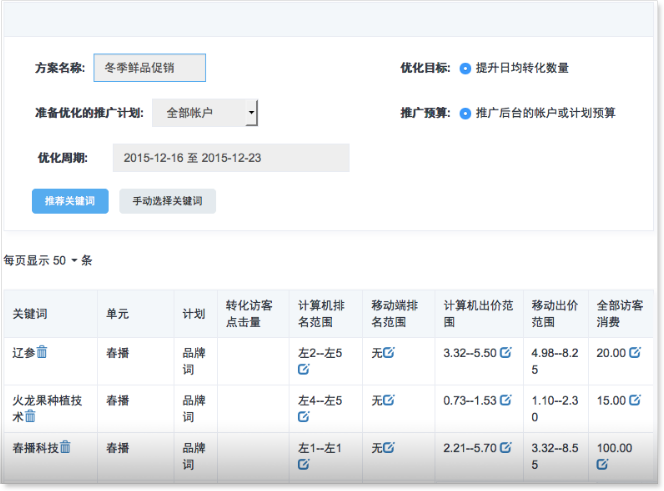Edit mobile rank range for 辽参 row
664x491 pixels.
click(x=389, y=352)
